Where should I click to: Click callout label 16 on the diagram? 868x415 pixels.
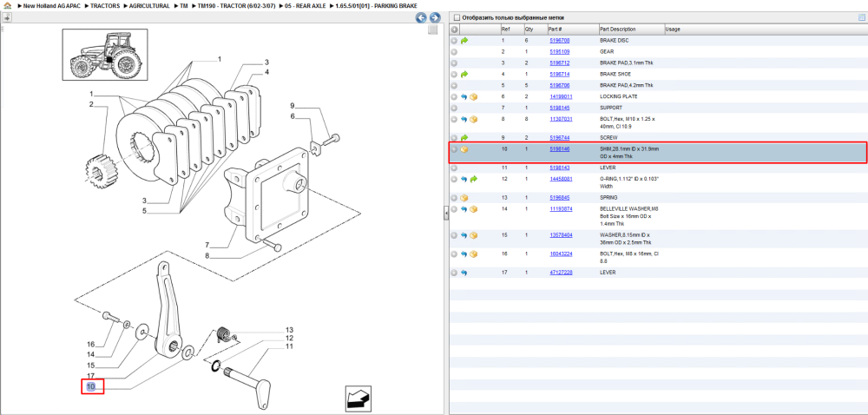click(91, 344)
